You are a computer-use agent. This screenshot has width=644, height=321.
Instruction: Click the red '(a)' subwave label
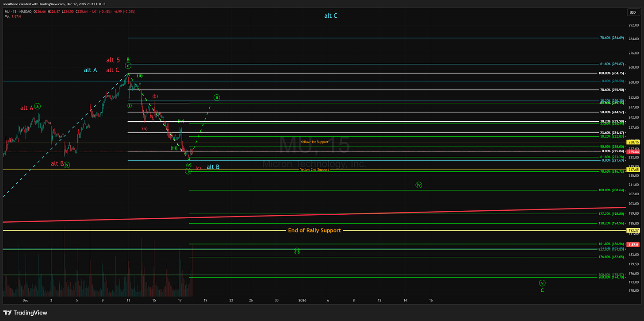pos(145,128)
